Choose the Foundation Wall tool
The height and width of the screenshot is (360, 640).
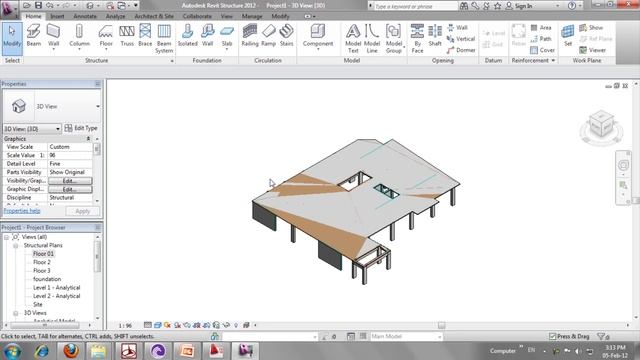point(207,36)
